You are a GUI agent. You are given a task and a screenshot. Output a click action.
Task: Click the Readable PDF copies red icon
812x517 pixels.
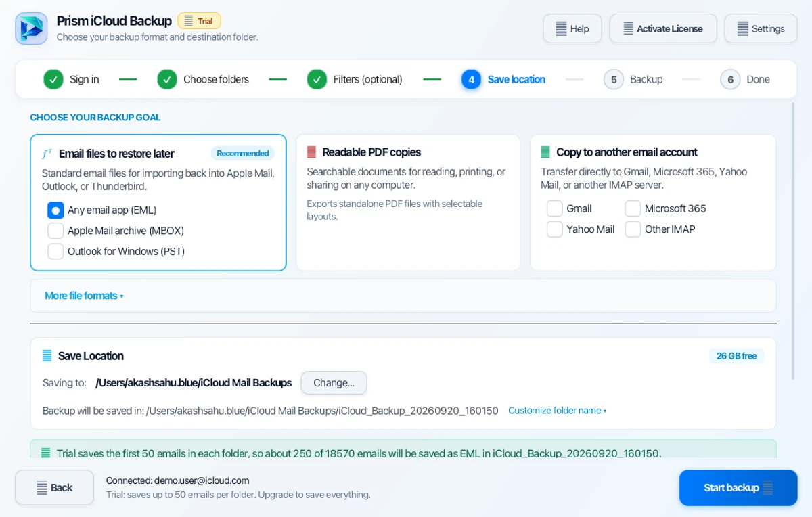(312, 152)
